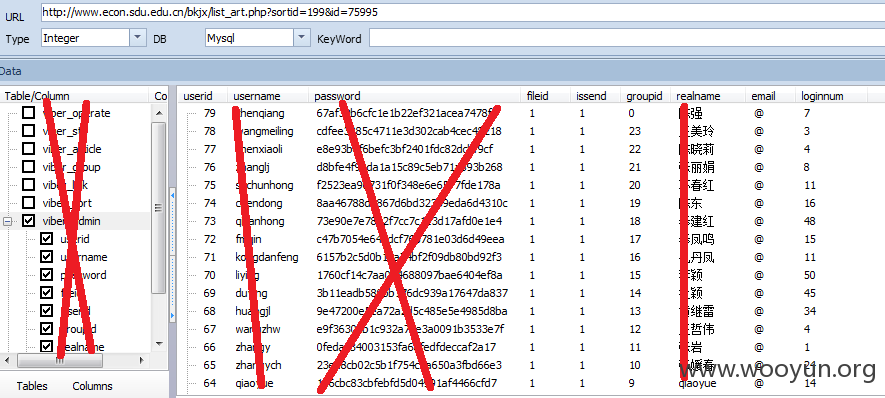Sort by the email column header
This screenshot has width=885, height=398.
click(770, 96)
